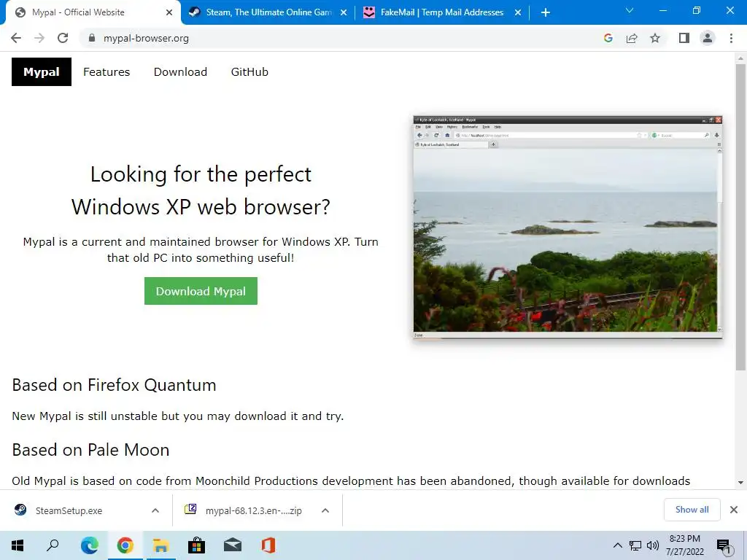
Task: Close the FakeMail tab
Action: [518, 12]
